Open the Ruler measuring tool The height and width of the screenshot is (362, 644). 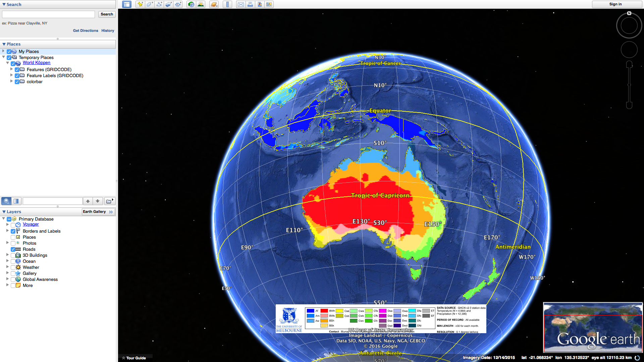pos(227,4)
